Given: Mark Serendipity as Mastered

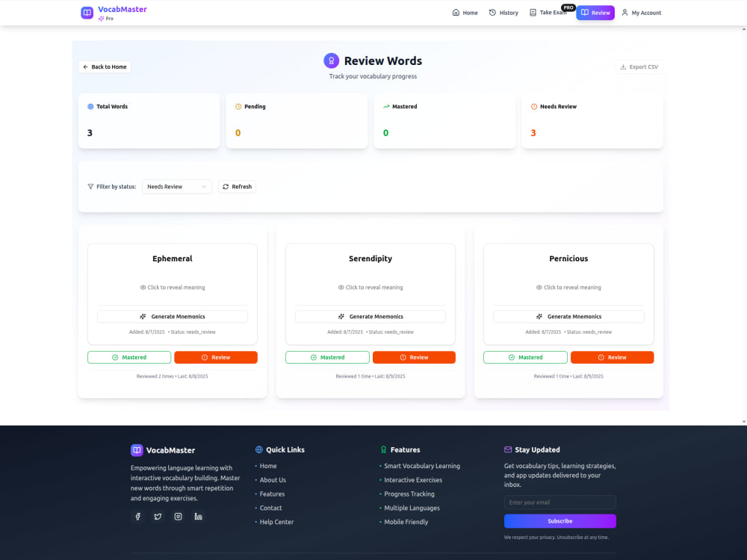Looking at the screenshot, I should 327,358.
